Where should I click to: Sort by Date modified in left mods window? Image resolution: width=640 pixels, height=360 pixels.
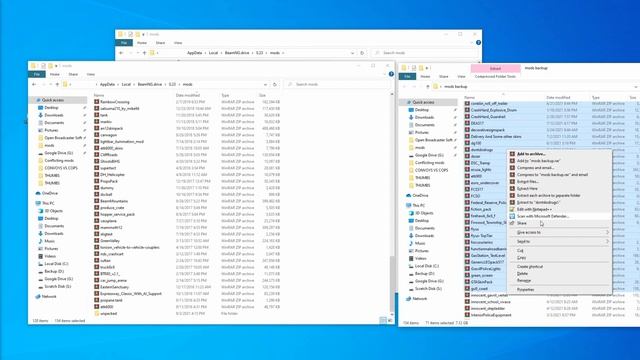click(188, 95)
